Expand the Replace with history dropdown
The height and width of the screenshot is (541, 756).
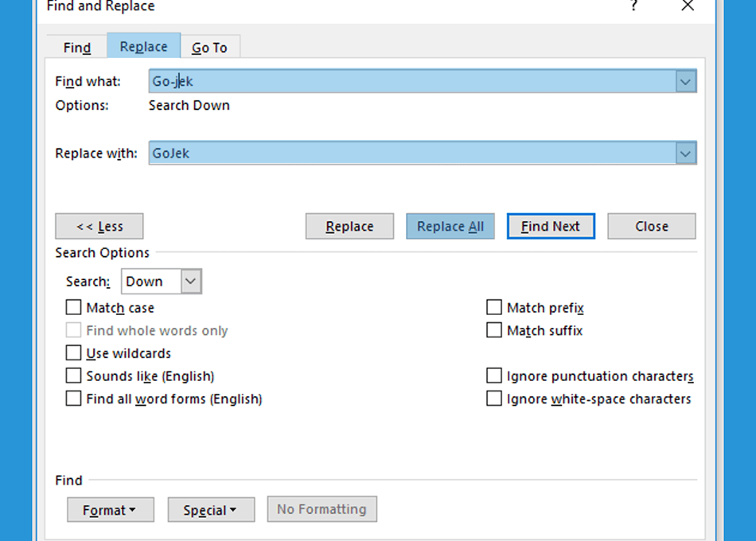point(686,154)
